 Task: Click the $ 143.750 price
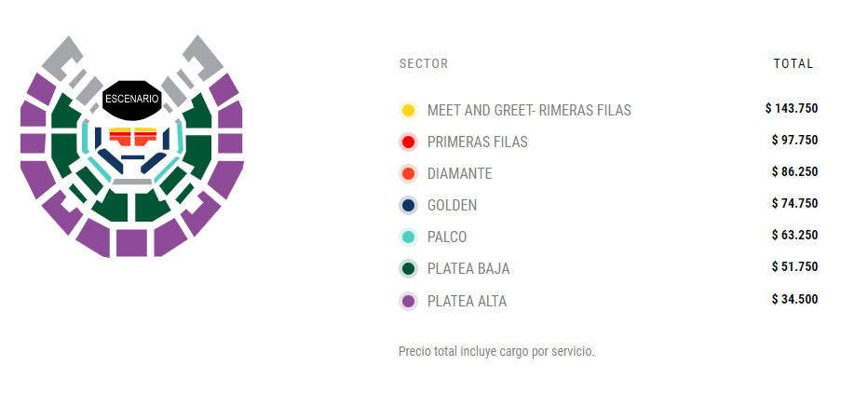[x=791, y=108]
